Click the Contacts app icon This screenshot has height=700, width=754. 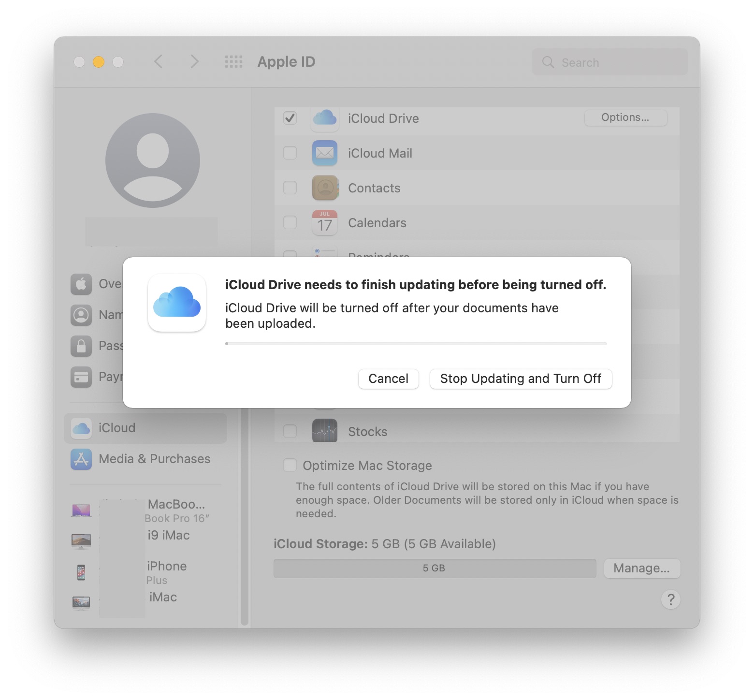(x=325, y=188)
